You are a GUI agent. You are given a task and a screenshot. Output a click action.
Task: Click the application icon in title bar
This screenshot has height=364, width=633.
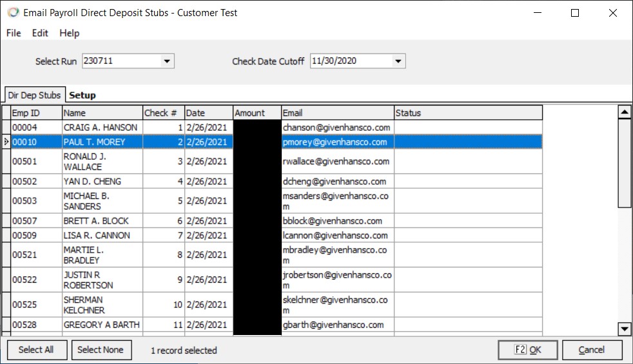[12, 13]
